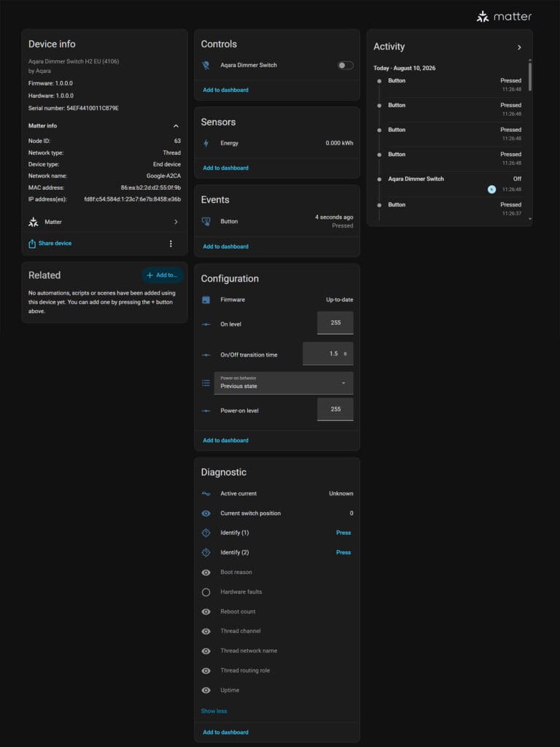Toggle the Aqara Dimmer Switch on
The image size is (560, 747).
tap(346, 65)
